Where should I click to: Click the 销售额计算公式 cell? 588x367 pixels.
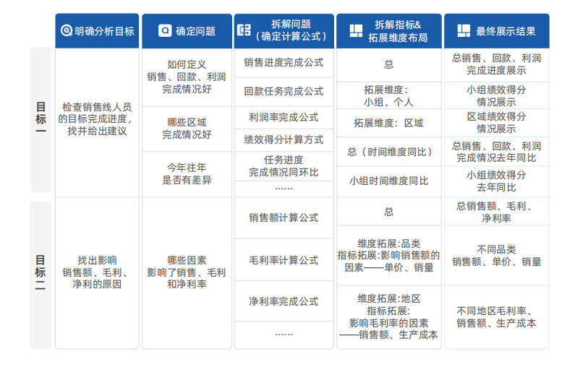[284, 218]
